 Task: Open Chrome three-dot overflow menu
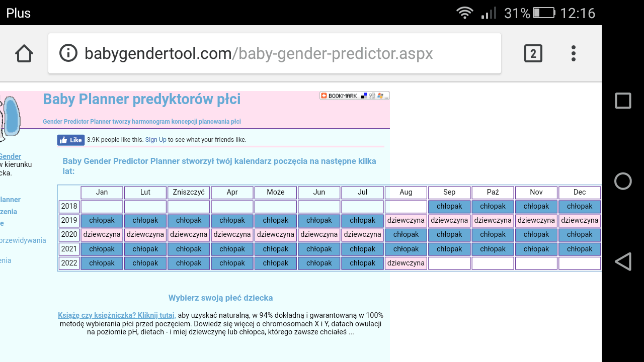[573, 53]
